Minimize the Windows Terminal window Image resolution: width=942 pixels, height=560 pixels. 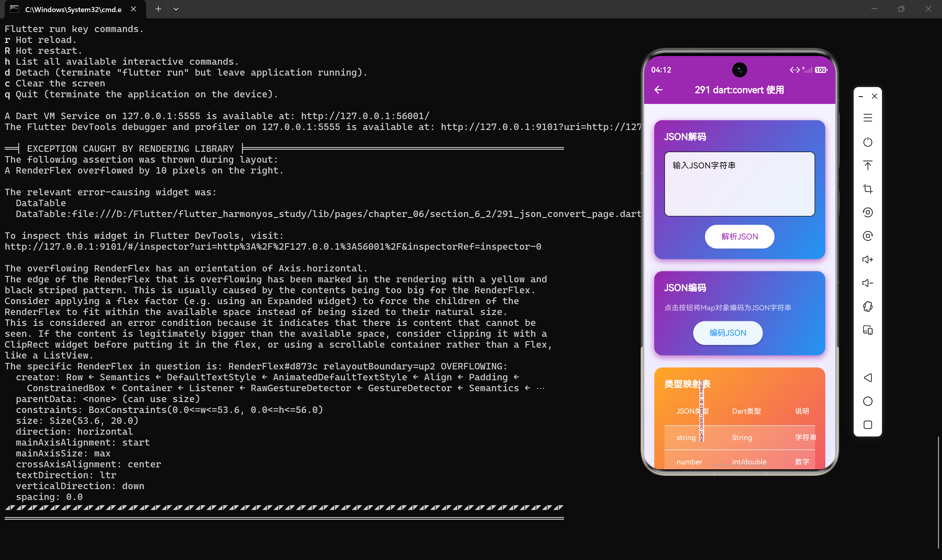coord(874,9)
